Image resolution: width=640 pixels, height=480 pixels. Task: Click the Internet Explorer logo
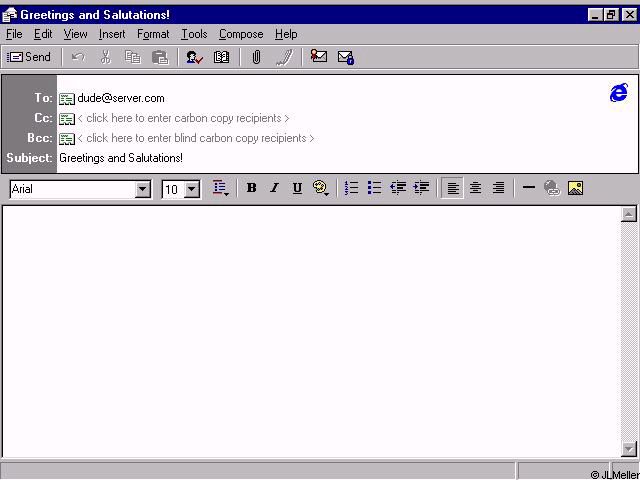(x=619, y=93)
